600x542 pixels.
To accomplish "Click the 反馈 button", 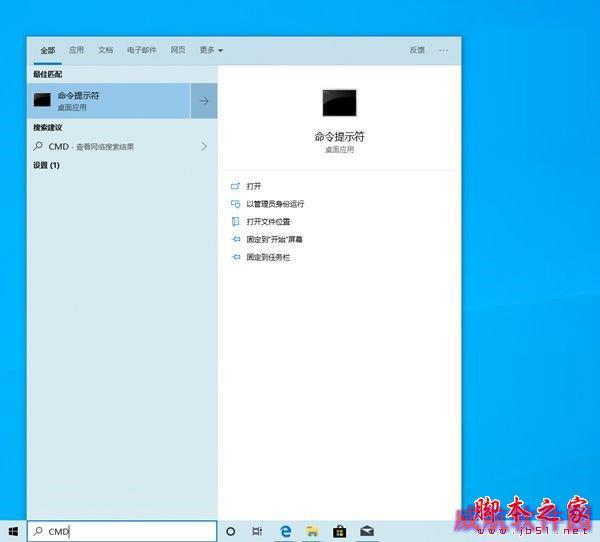I will pos(417,50).
